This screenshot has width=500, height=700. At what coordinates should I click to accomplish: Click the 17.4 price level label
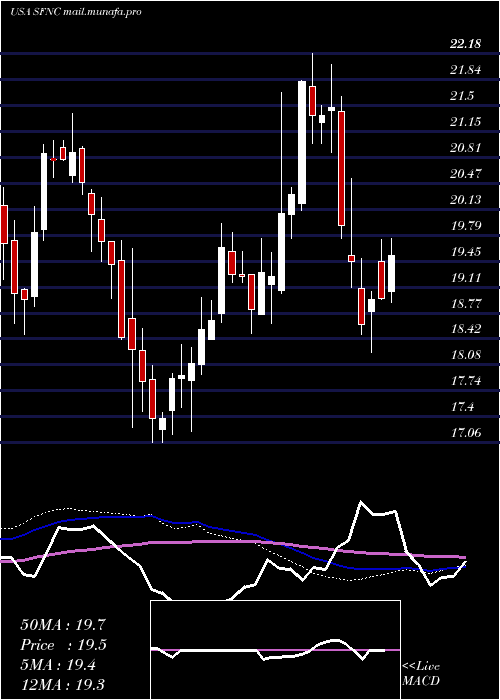point(462,407)
